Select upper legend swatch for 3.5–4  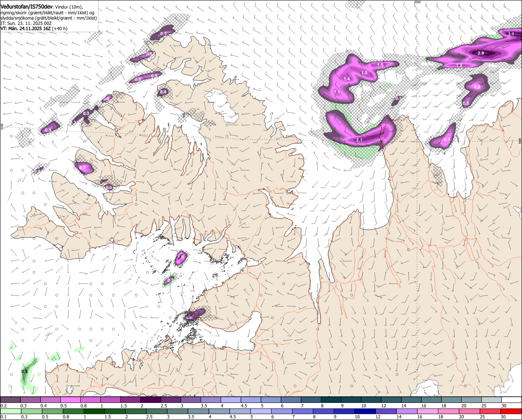click(x=211, y=400)
